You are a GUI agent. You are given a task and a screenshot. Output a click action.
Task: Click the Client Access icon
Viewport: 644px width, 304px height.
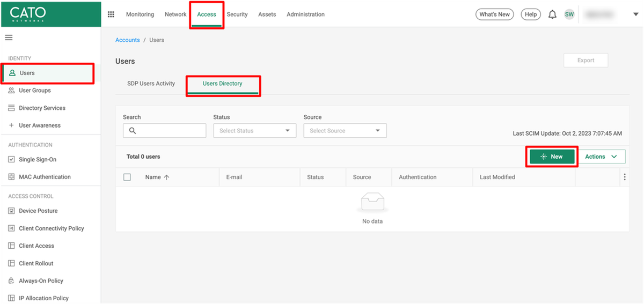coord(11,246)
